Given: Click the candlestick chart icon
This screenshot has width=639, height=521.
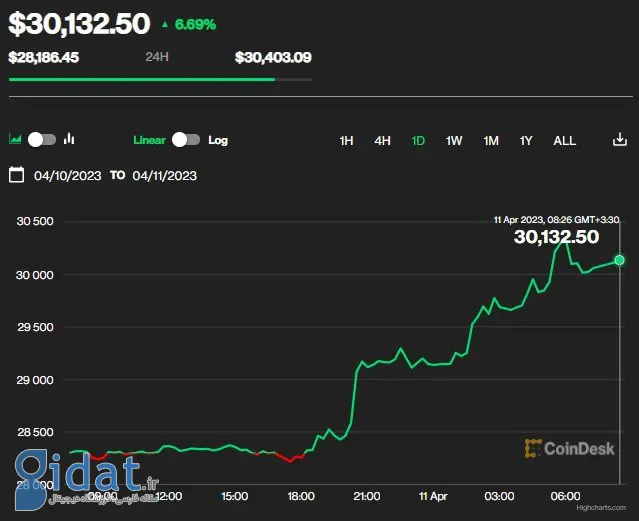Looking at the screenshot, I should [x=70, y=140].
